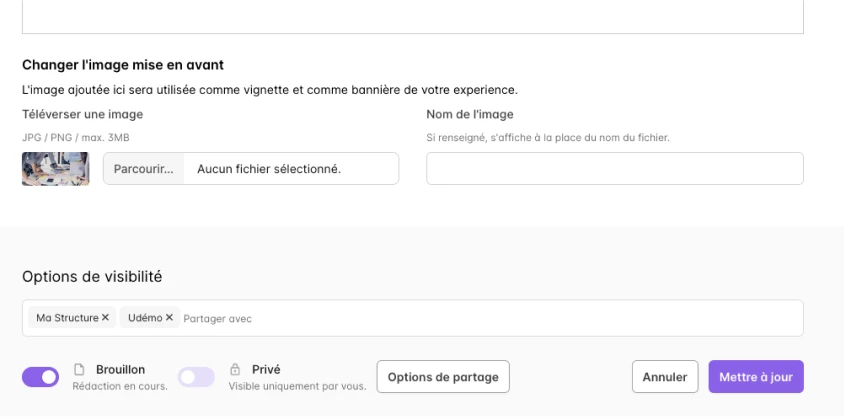The image size is (844, 417).
Task: Click the Brouillon label text
Action: 120,369
